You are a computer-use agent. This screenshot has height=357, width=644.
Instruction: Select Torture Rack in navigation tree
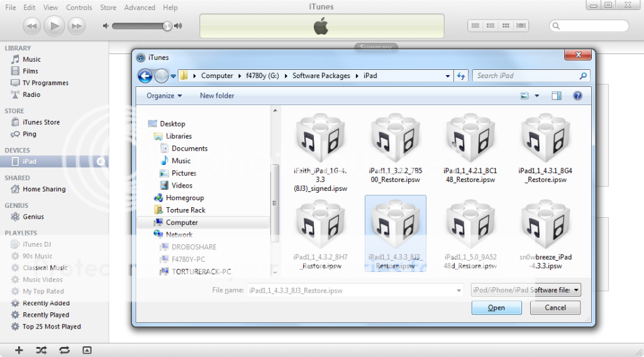(186, 210)
